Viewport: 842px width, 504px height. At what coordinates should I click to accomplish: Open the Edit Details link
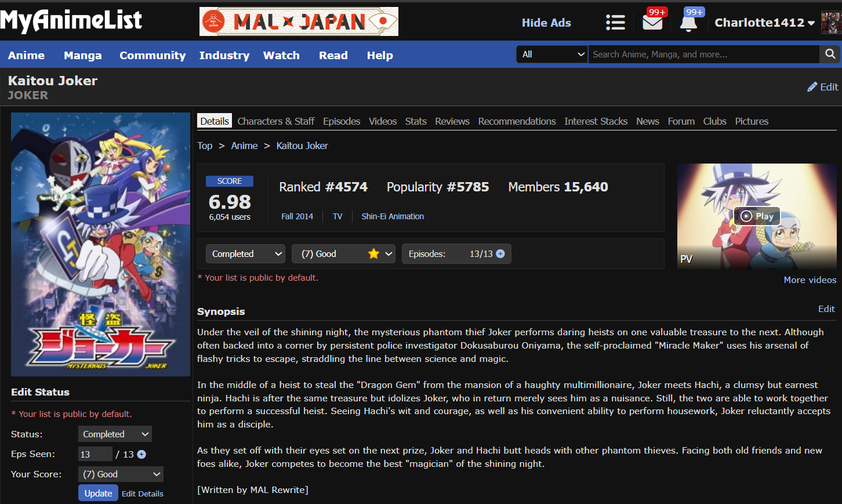click(x=143, y=494)
